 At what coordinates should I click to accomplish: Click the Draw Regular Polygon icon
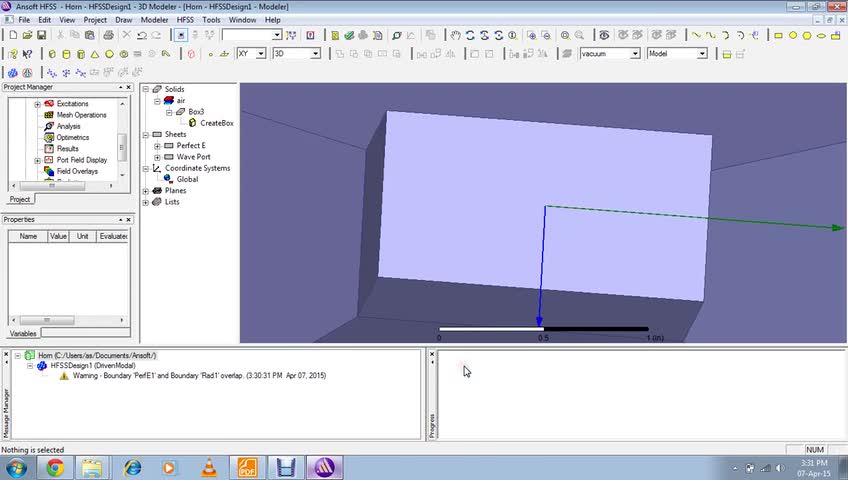click(x=807, y=35)
